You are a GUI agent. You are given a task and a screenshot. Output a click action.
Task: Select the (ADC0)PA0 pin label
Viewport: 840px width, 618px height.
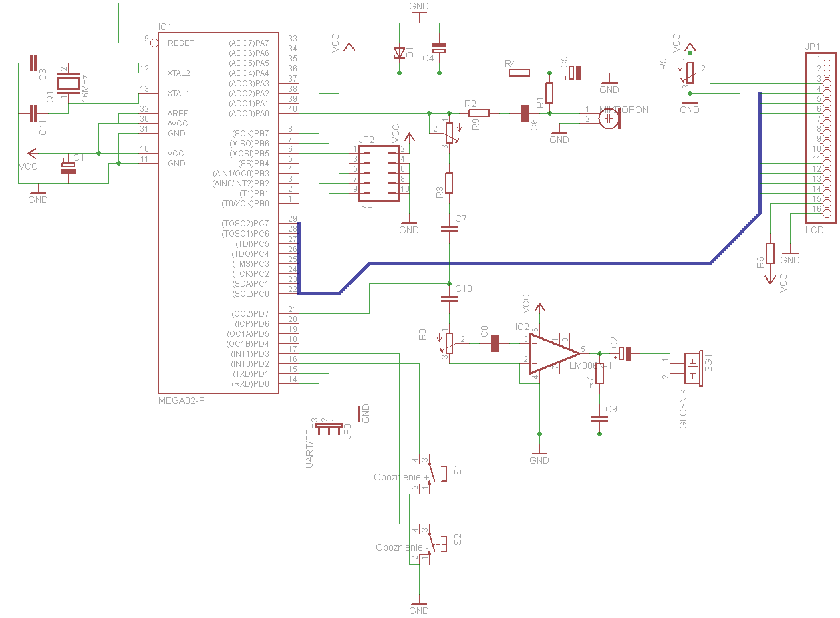coord(249,113)
